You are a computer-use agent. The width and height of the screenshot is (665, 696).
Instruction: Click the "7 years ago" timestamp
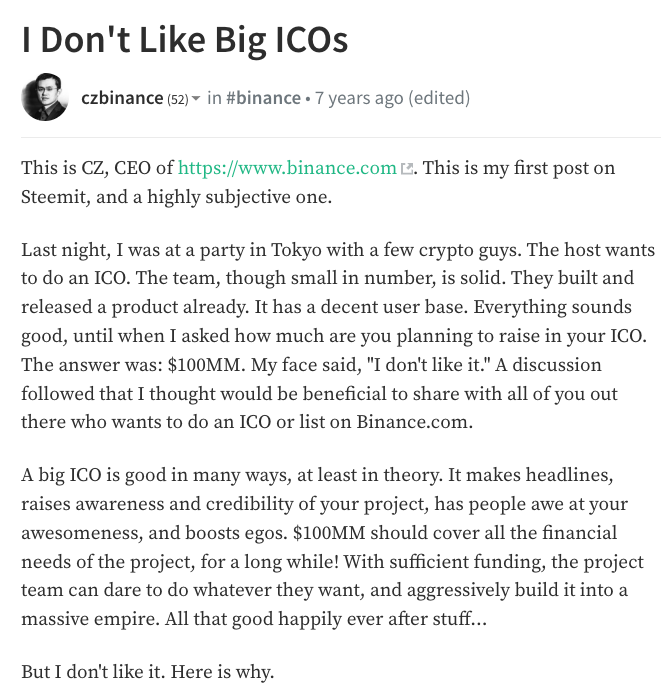[359, 98]
